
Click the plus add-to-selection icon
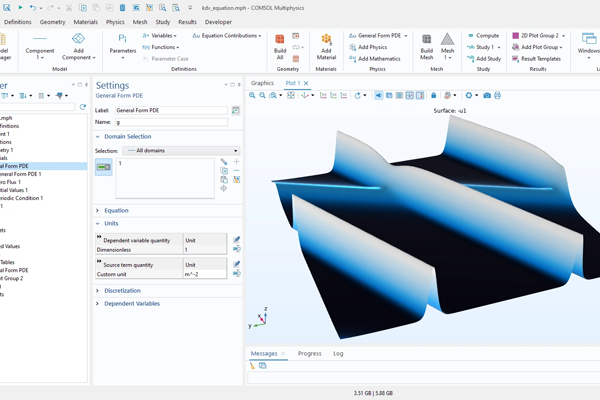(x=236, y=162)
